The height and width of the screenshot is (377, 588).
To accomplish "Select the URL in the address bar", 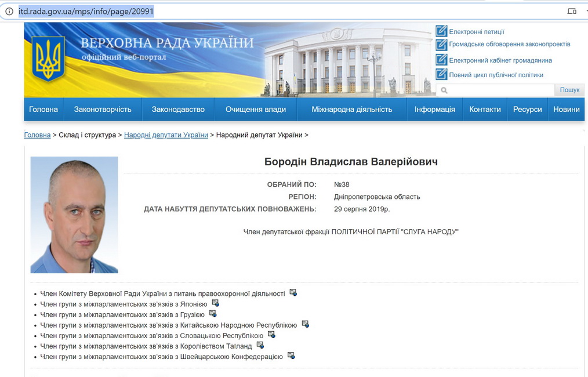I will click(86, 11).
